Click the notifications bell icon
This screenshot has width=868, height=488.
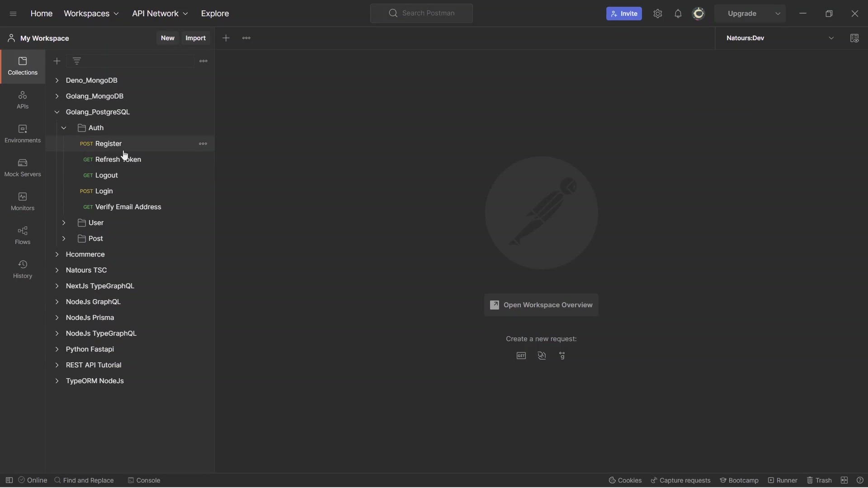[x=678, y=14]
